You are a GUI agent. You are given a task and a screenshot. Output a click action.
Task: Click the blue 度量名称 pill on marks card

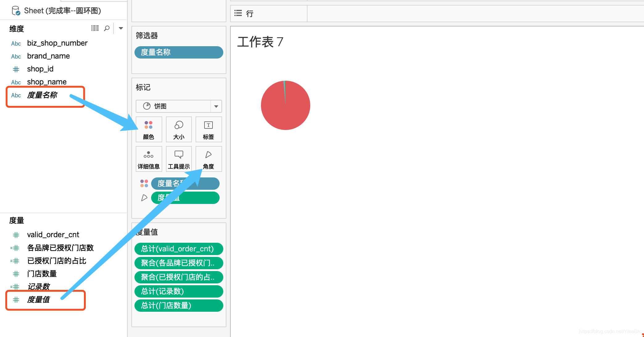coord(185,184)
